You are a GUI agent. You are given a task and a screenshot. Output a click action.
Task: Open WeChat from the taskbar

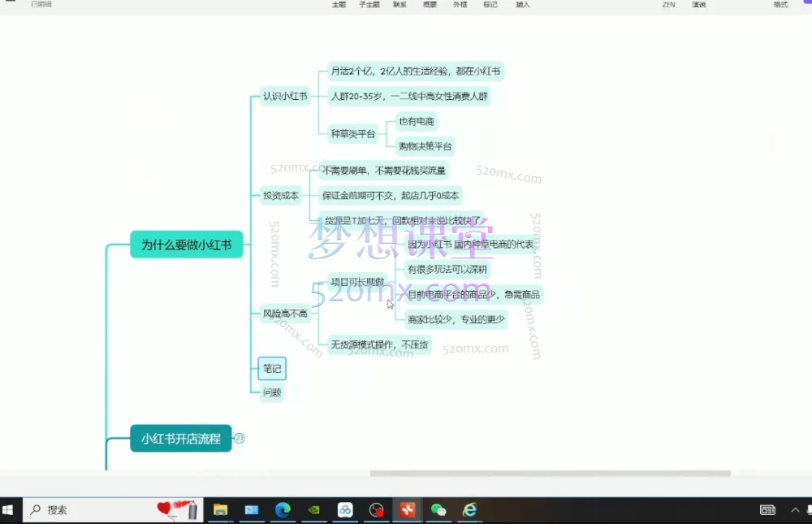click(438, 510)
